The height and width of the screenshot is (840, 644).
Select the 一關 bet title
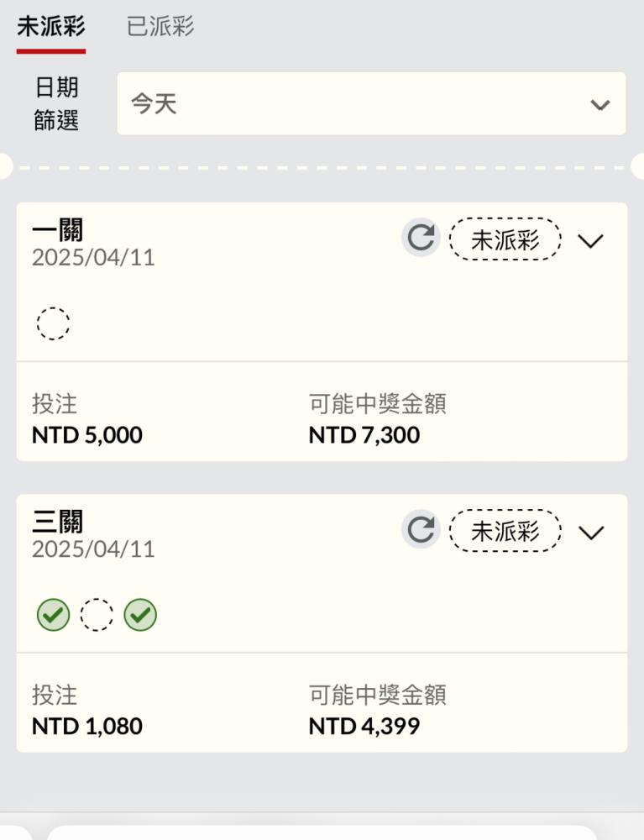58,229
